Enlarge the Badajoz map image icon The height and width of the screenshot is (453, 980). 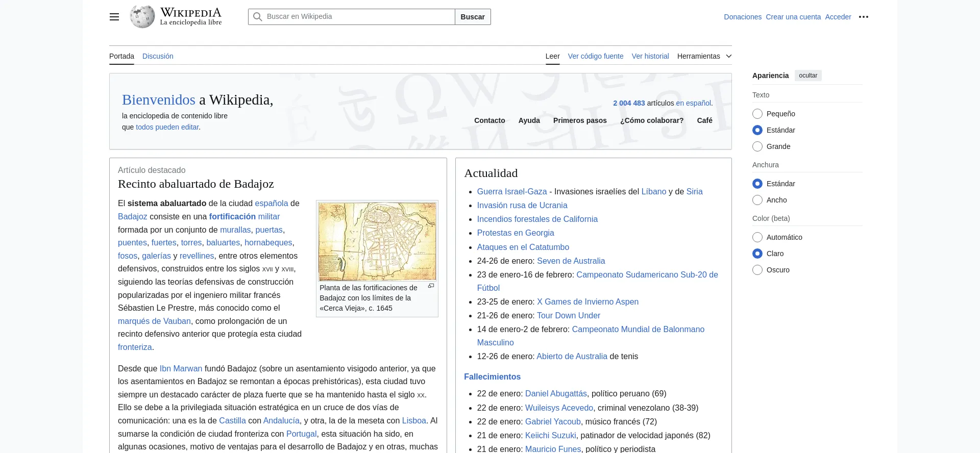431,286
